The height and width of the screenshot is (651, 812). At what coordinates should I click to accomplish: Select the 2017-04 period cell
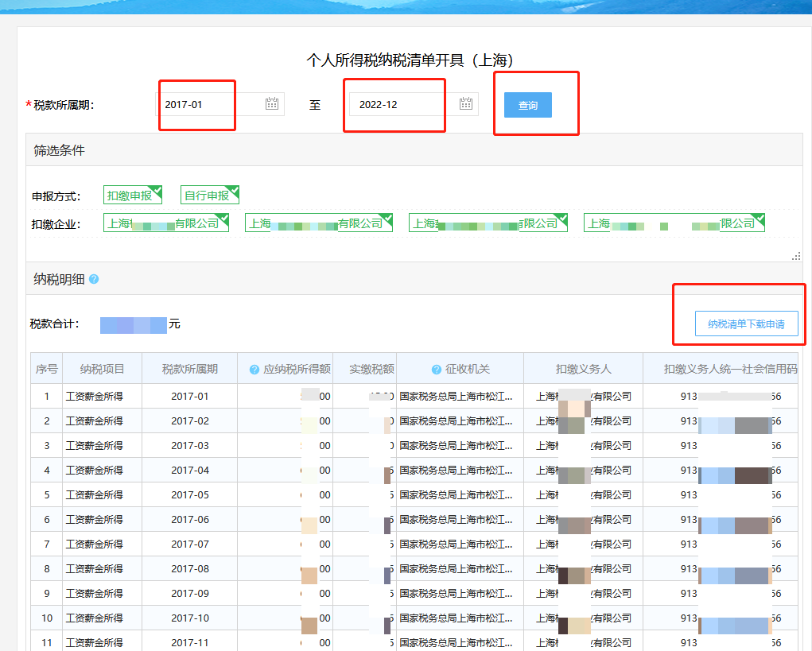[x=189, y=471]
